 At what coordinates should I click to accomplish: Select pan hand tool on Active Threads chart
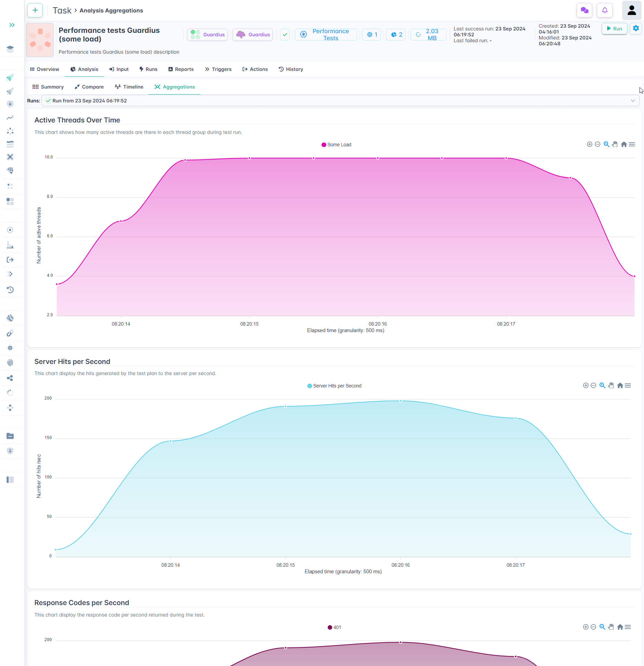[615, 144]
